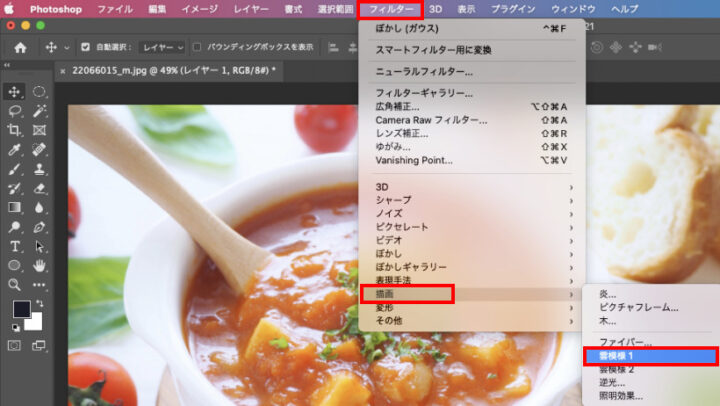Open the Photoshop application menu

56,9
